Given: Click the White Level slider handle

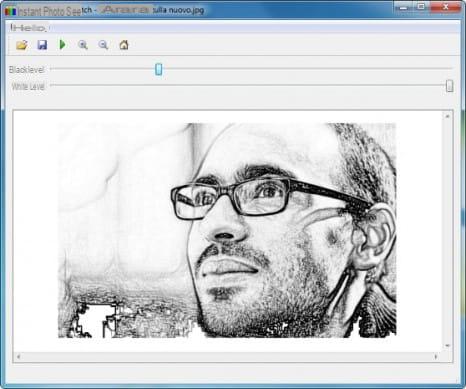Looking at the screenshot, I should [x=449, y=86].
